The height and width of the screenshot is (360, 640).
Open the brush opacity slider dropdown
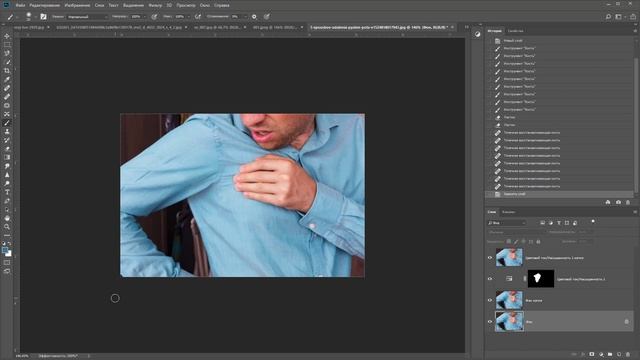(144, 17)
